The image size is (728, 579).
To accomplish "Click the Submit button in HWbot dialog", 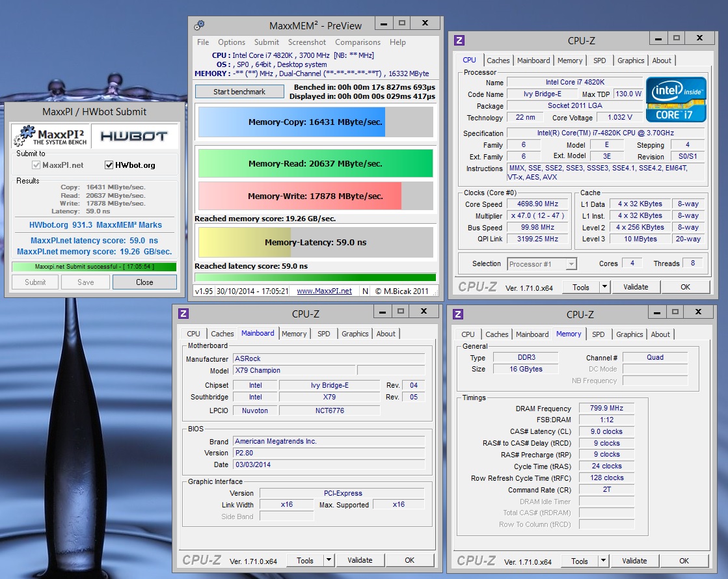I will (35, 282).
